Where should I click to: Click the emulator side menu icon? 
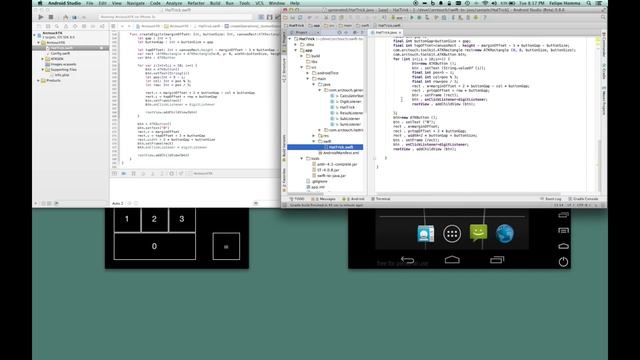click(x=563, y=231)
